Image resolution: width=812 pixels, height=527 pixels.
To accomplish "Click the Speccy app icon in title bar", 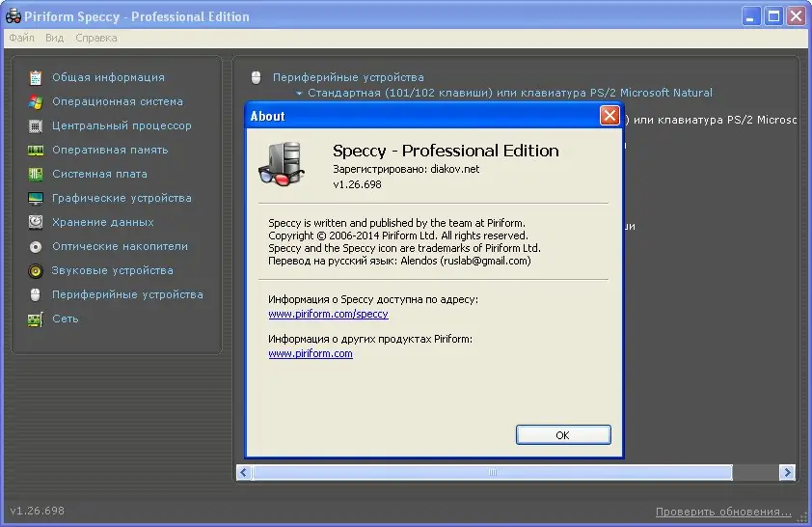I will click(x=13, y=16).
